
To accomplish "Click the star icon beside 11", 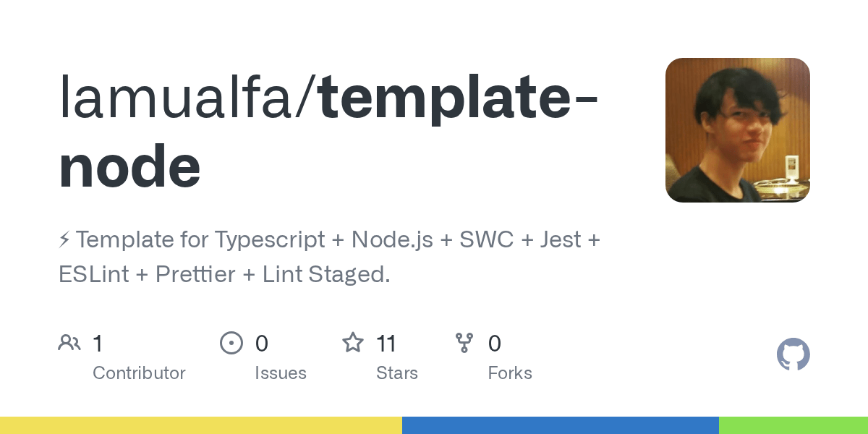I will click(353, 343).
